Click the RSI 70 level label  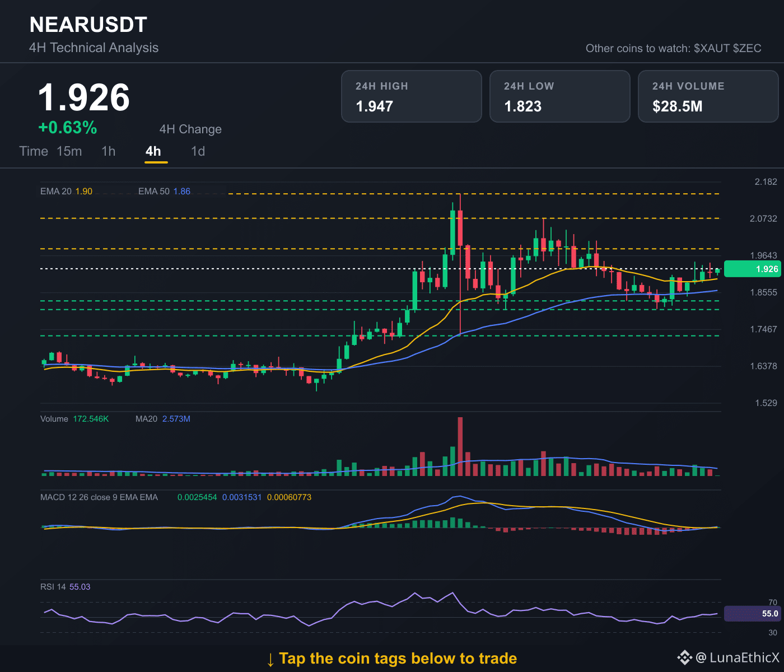pyautogui.click(x=773, y=603)
